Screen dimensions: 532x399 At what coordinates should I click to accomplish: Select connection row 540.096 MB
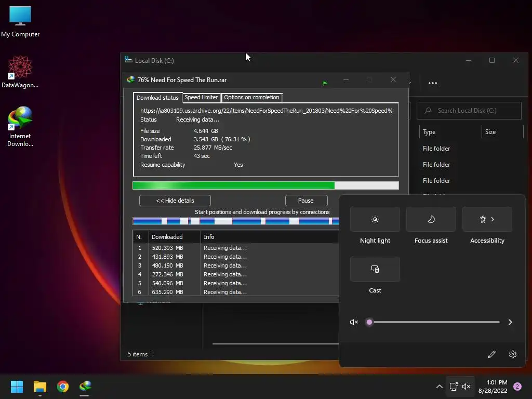pyautogui.click(x=236, y=283)
